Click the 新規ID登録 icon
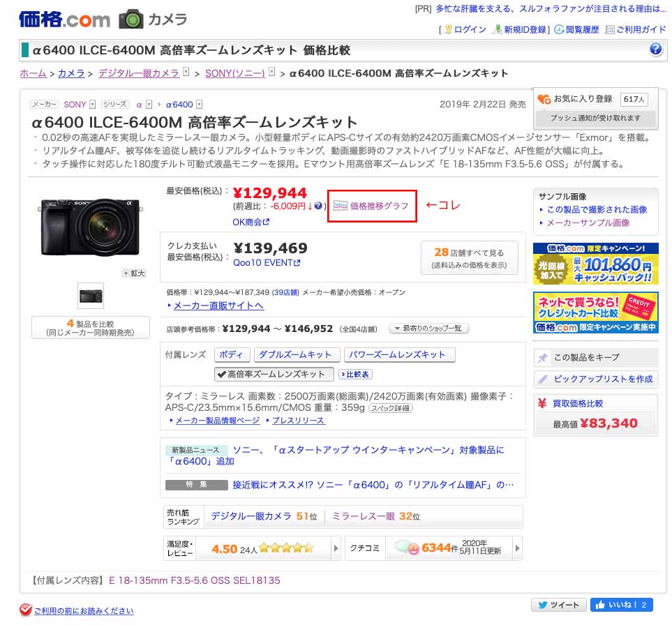Viewport: 672px width, 625px height. pyautogui.click(x=497, y=29)
